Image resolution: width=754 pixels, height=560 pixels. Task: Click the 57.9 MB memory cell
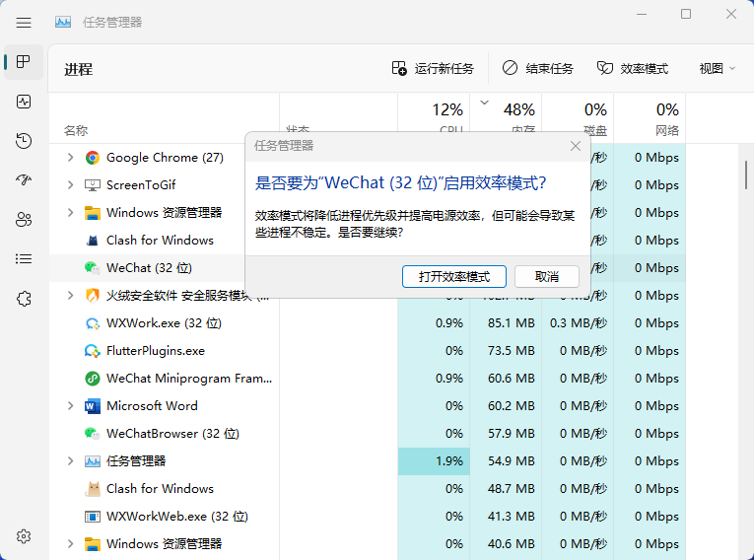[506, 434]
